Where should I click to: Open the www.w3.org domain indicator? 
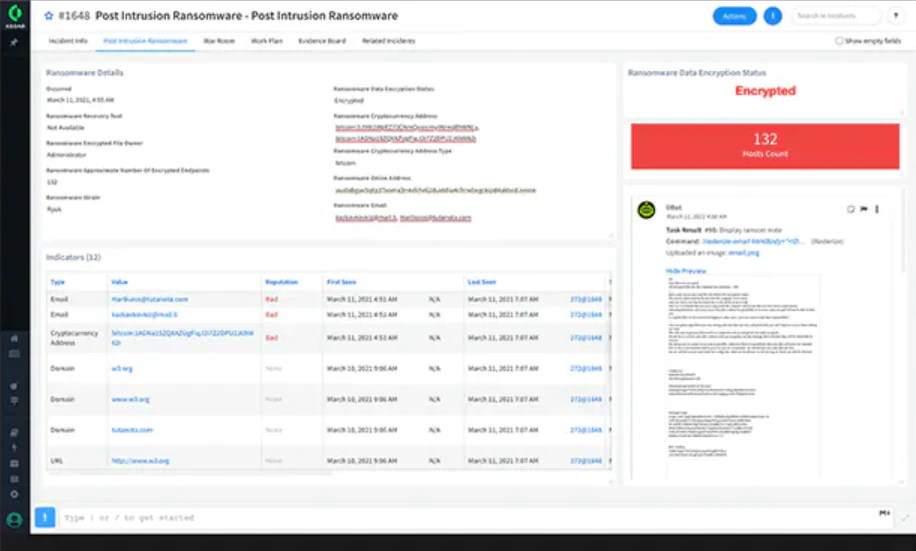[130, 400]
